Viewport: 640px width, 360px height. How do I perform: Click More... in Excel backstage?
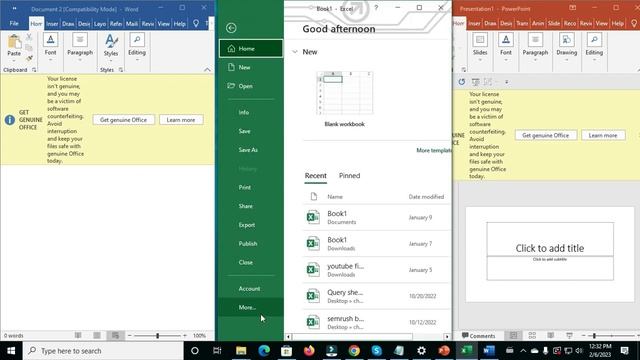coord(251,307)
